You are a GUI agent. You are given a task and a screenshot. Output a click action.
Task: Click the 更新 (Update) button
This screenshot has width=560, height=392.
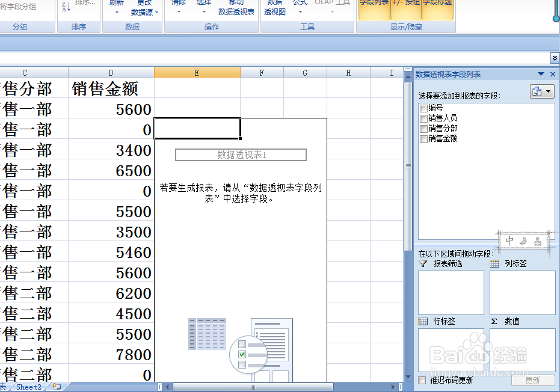[533, 380]
